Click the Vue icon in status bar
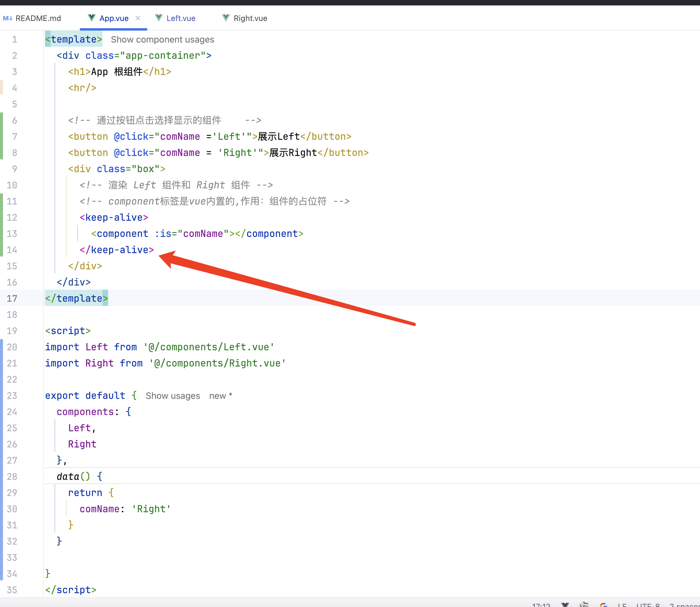700x607 pixels. pyautogui.click(x=565, y=605)
